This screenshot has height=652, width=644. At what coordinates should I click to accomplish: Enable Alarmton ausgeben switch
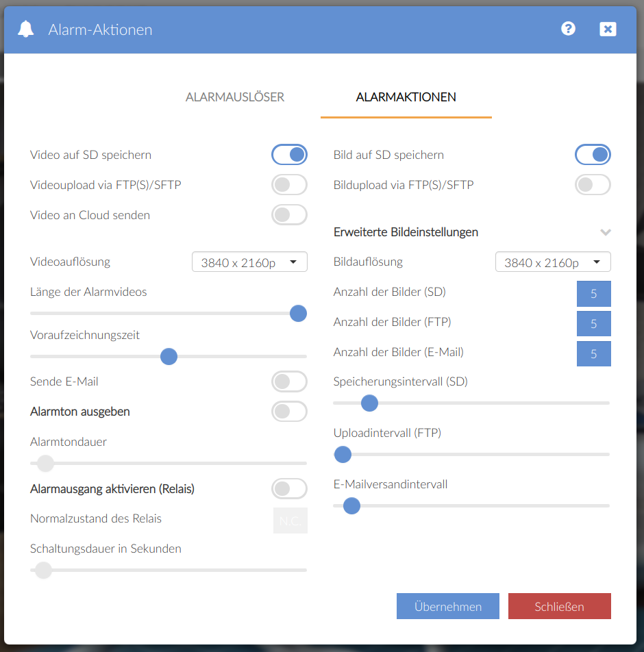(289, 412)
